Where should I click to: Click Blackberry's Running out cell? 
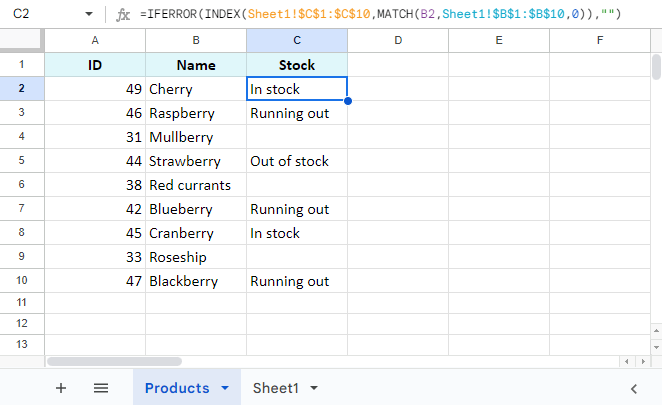pyautogui.click(x=297, y=281)
